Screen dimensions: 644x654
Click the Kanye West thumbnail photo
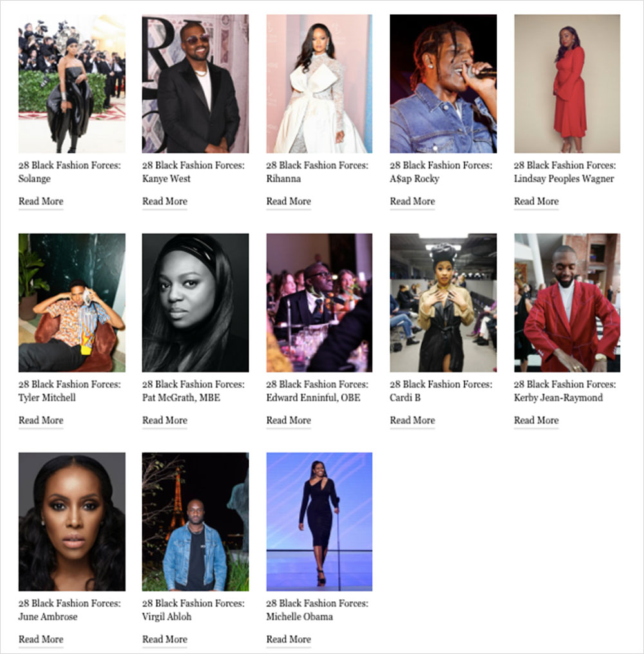(195, 84)
